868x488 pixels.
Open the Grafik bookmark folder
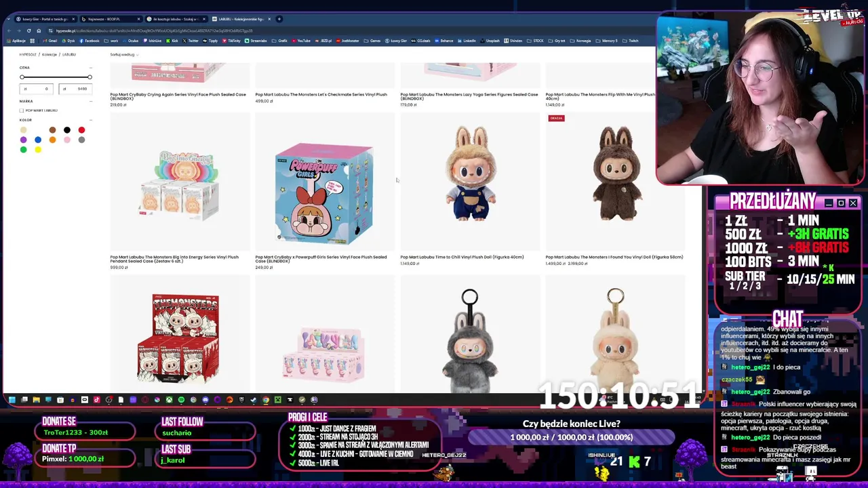(280, 41)
